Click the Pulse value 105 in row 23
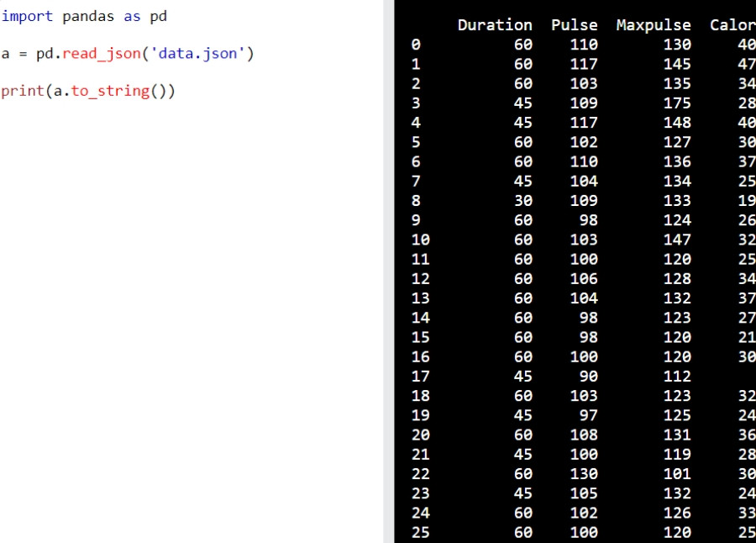 [x=584, y=493]
